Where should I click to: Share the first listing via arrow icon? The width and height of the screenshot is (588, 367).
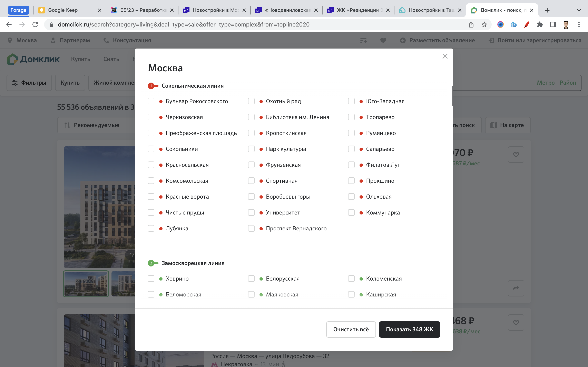click(x=516, y=288)
